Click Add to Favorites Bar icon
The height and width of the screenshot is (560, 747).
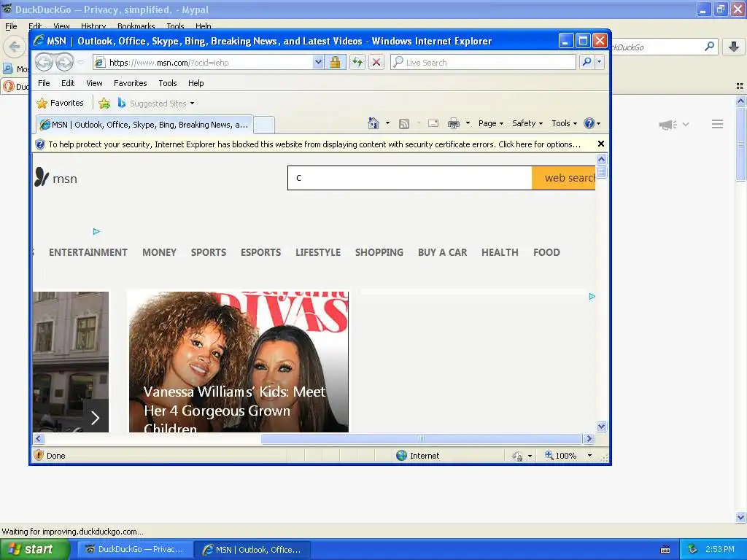[104, 104]
